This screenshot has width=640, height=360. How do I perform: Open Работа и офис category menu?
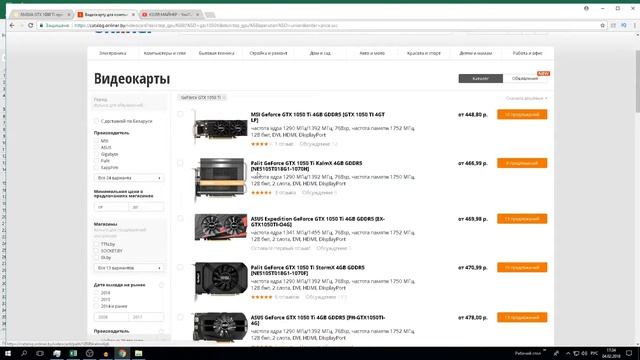[527, 53]
